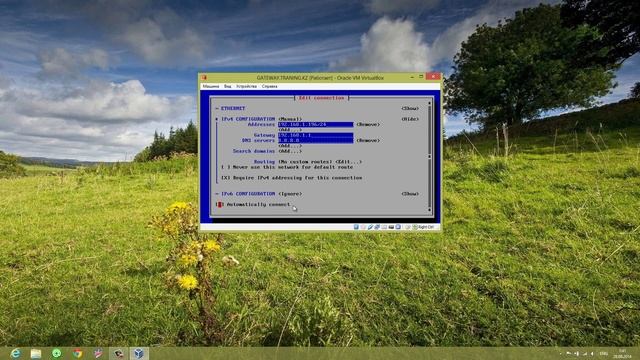Open the IPv6 CONFIGURATION <Ignore> method dropdown
This screenshot has width=640, height=360.
[290, 194]
